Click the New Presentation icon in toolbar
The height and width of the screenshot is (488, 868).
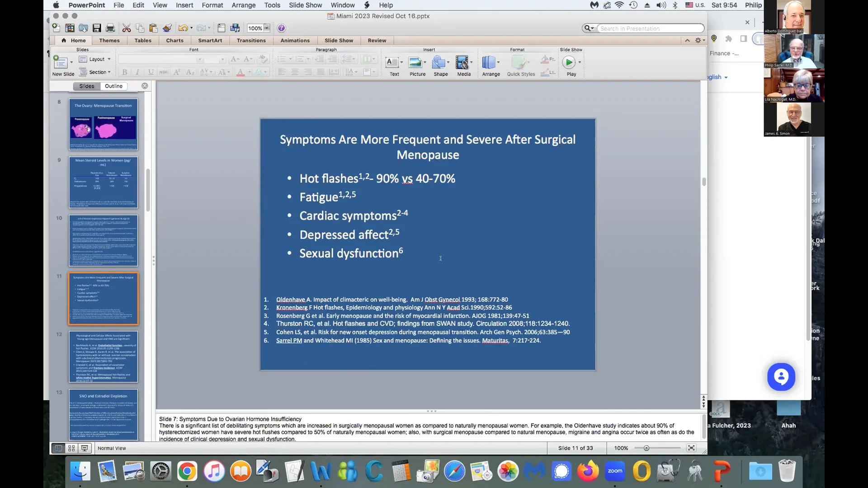point(56,28)
